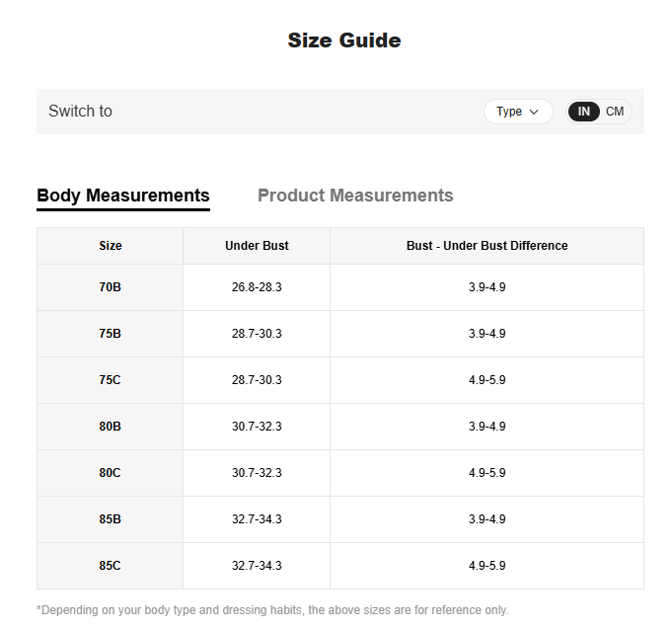Image resolution: width=672 pixels, height=629 pixels.
Task: Select the 85C size row
Action: [340, 566]
